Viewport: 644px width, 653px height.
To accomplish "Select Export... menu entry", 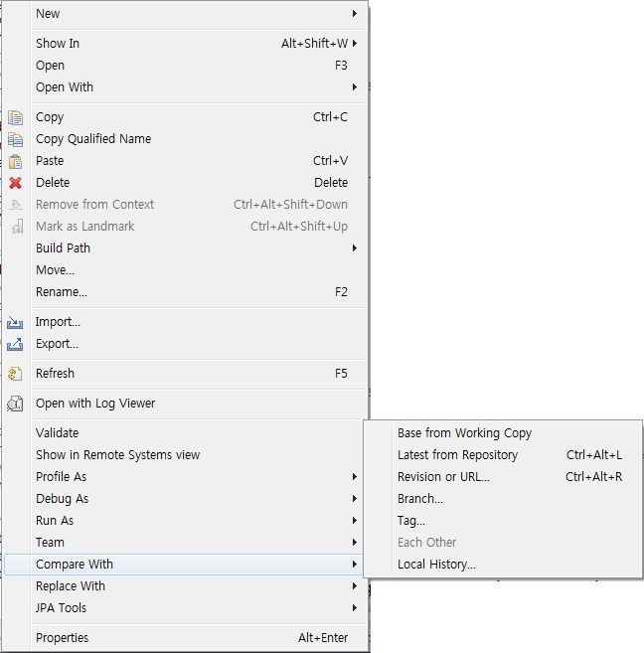I will [x=185, y=344].
